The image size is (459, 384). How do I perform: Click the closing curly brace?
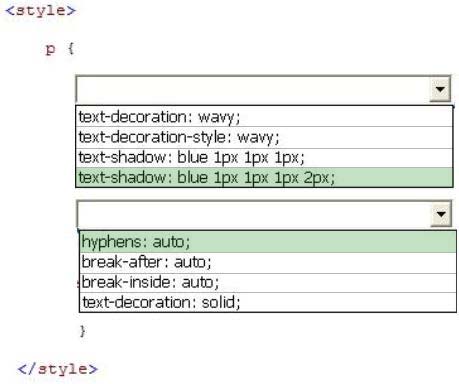[x=83, y=331]
